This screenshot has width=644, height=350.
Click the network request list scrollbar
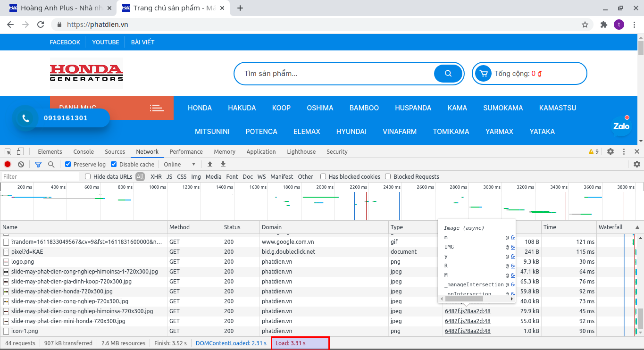pos(641,318)
